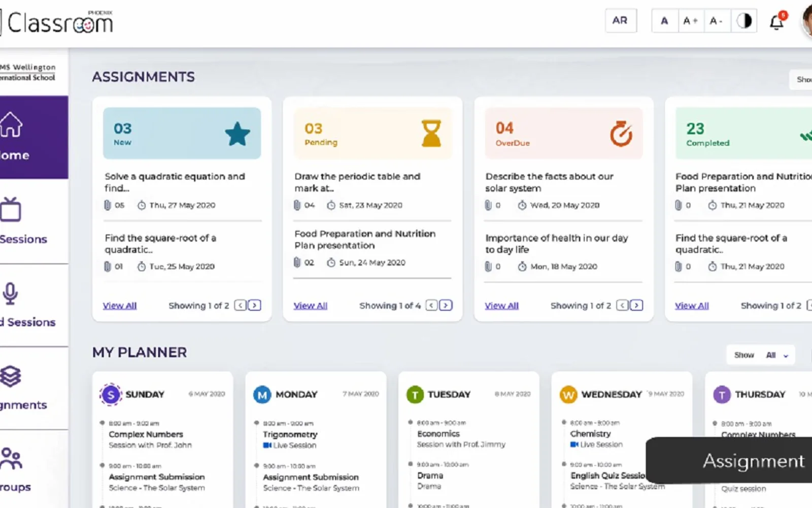The height and width of the screenshot is (508, 812).
Task: Click the Tuesday T day badge
Action: (415, 395)
